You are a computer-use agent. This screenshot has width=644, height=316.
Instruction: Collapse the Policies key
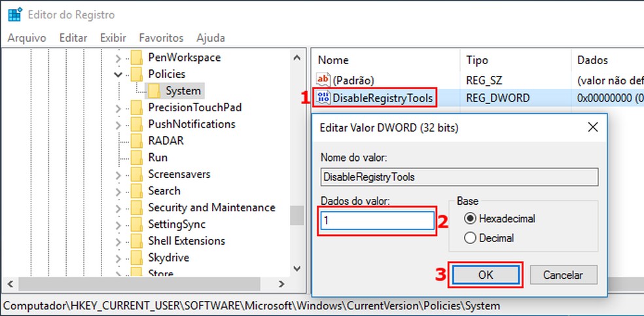click(118, 75)
